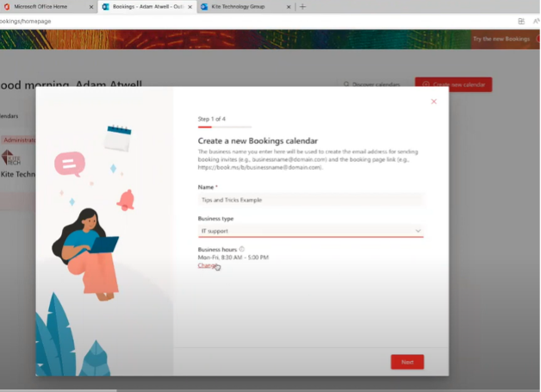
Task: Close the Microsoft Office Home tab
Action: tap(91, 7)
